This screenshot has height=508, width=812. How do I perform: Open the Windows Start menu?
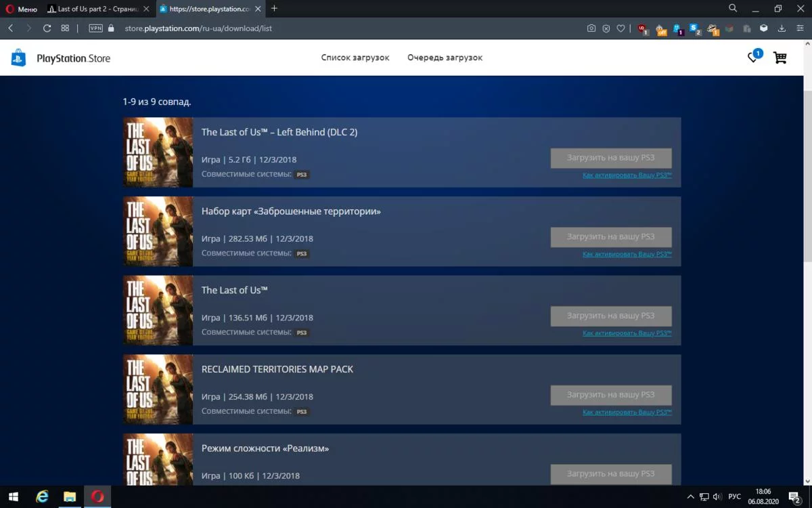13,496
